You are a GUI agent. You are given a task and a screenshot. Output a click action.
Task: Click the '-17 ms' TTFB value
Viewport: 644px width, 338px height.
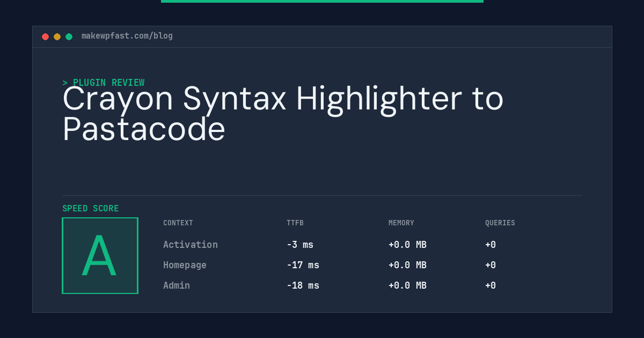tap(303, 265)
